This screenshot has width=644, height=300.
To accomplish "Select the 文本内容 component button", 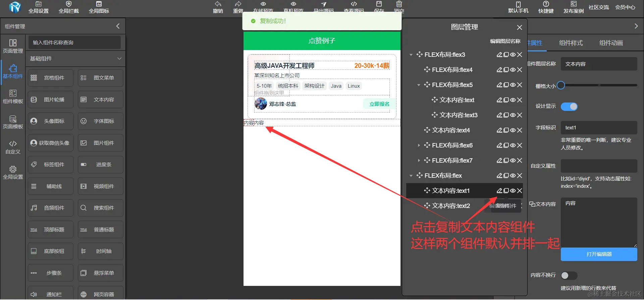I will coord(101,100).
